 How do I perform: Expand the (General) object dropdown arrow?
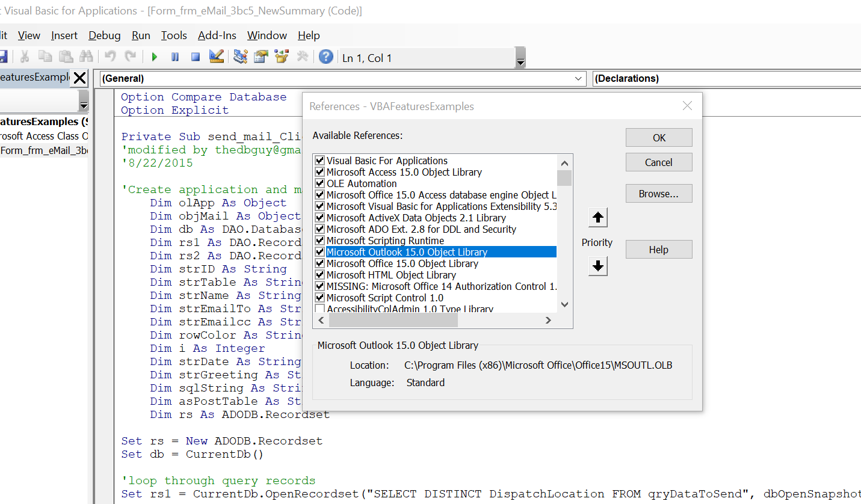579,78
